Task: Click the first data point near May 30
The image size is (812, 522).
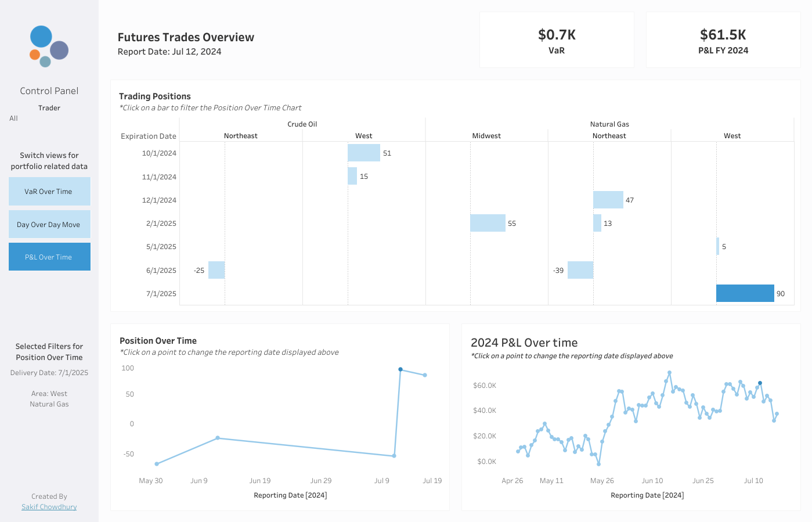Action: [157, 464]
